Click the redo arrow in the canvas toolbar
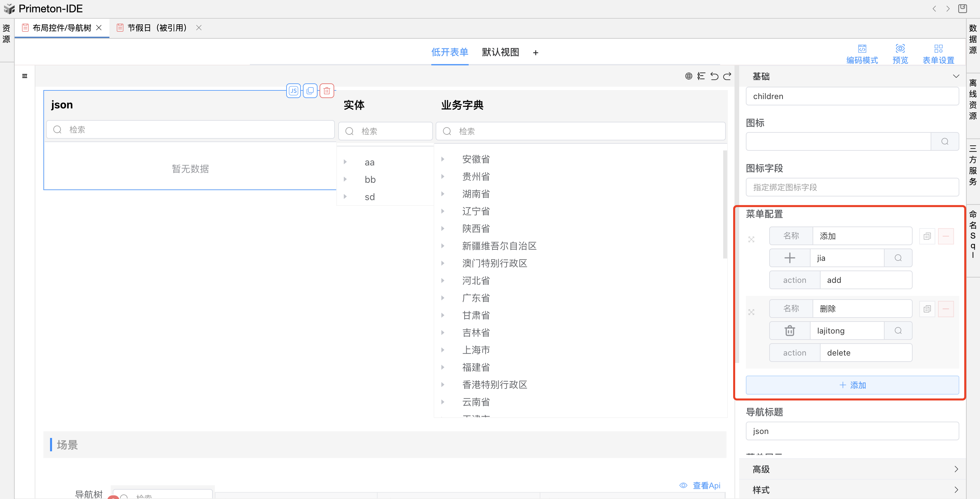The image size is (980, 499). pos(727,76)
